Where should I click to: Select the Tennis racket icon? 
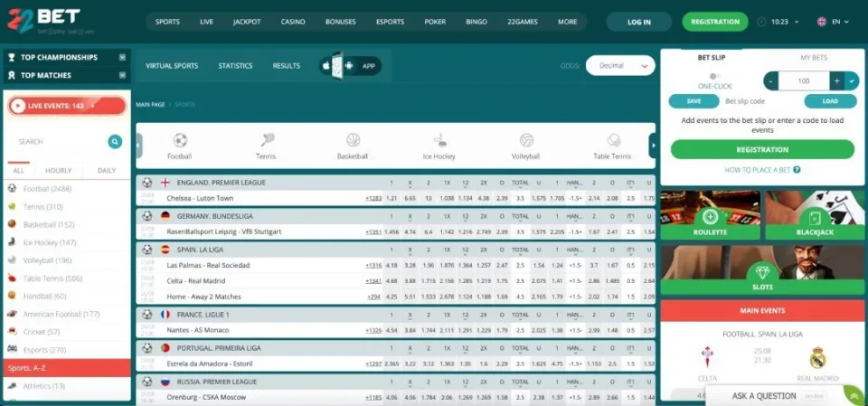click(x=267, y=140)
